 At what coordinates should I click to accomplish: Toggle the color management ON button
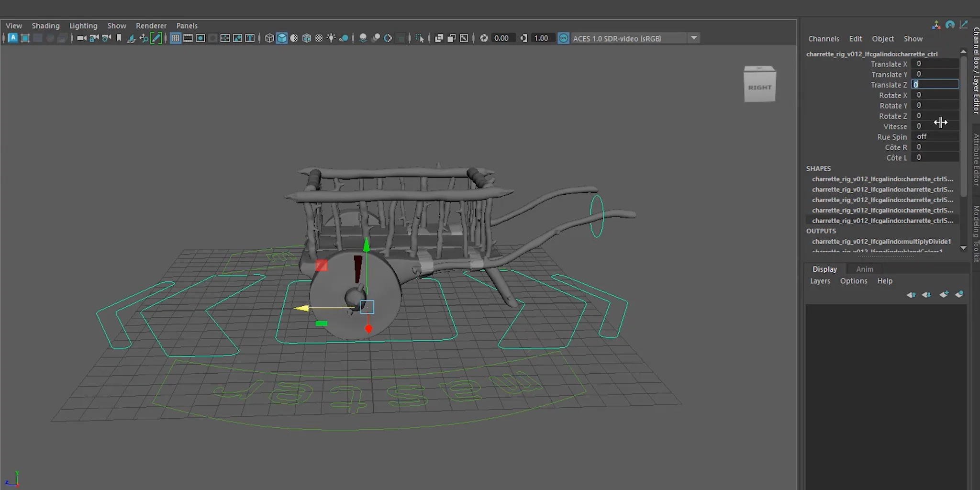pyautogui.click(x=564, y=38)
